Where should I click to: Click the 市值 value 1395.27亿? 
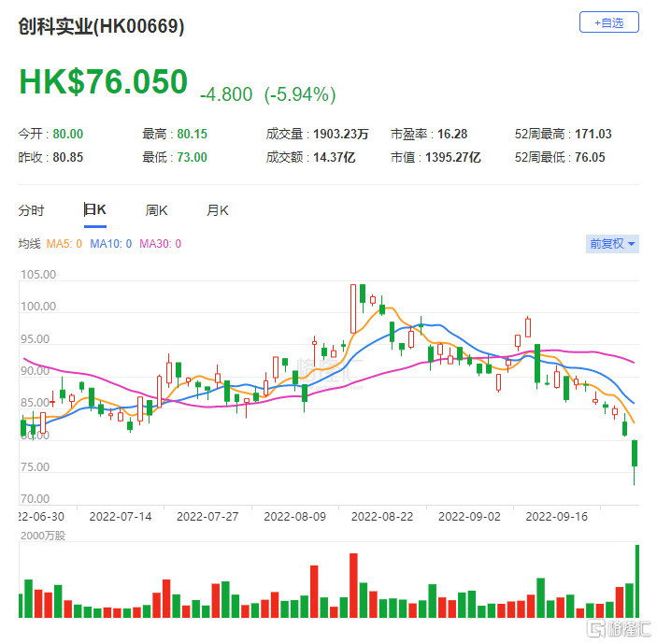(x=453, y=158)
